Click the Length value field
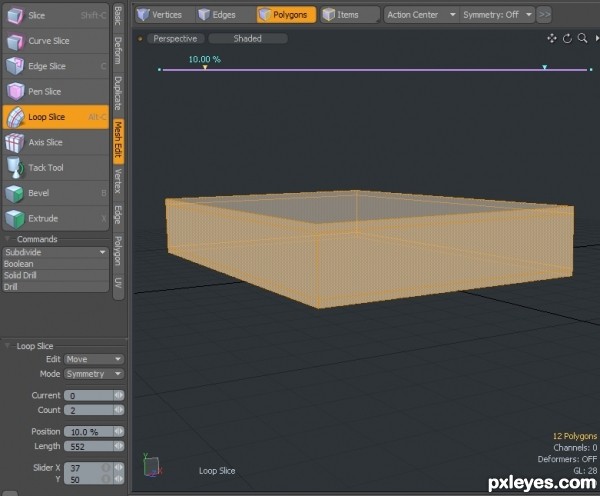 tap(89, 446)
